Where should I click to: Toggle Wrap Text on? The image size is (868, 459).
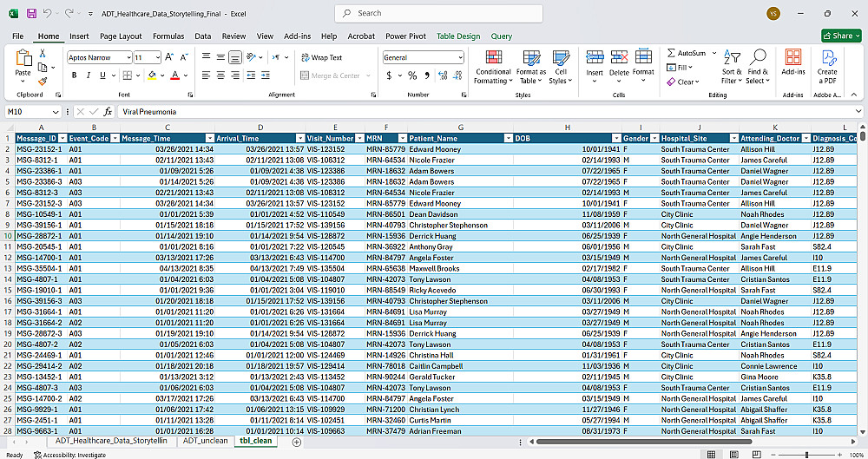click(x=320, y=57)
